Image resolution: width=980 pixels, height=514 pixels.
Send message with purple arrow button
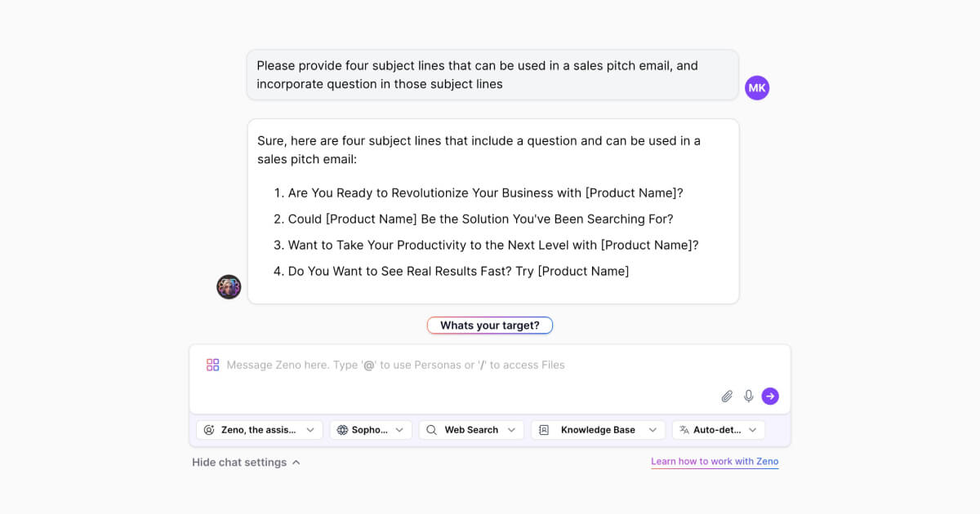(770, 397)
